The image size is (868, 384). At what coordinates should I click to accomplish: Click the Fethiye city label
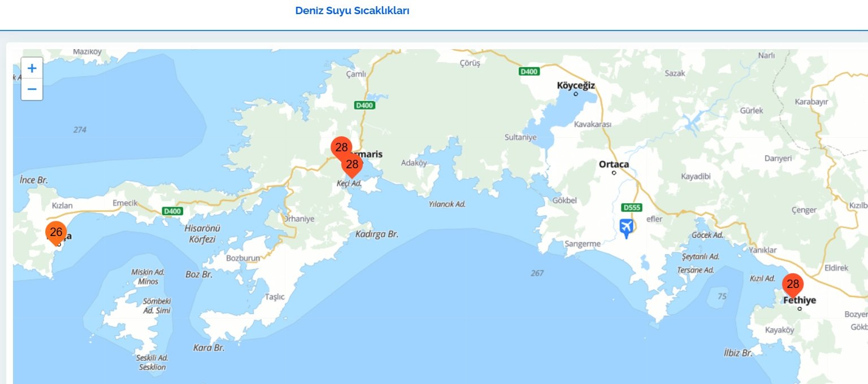coord(800,300)
